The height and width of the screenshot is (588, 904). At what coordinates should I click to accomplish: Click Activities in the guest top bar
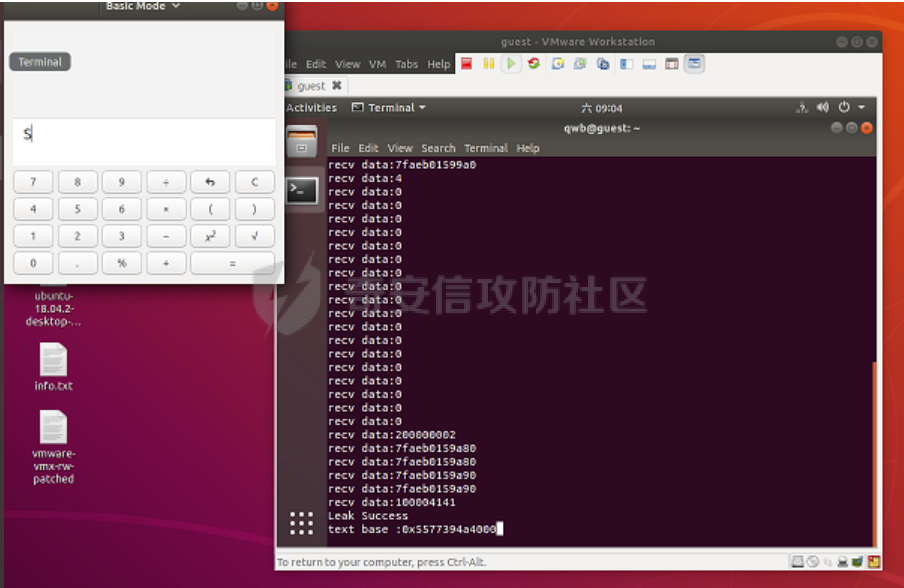point(311,108)
